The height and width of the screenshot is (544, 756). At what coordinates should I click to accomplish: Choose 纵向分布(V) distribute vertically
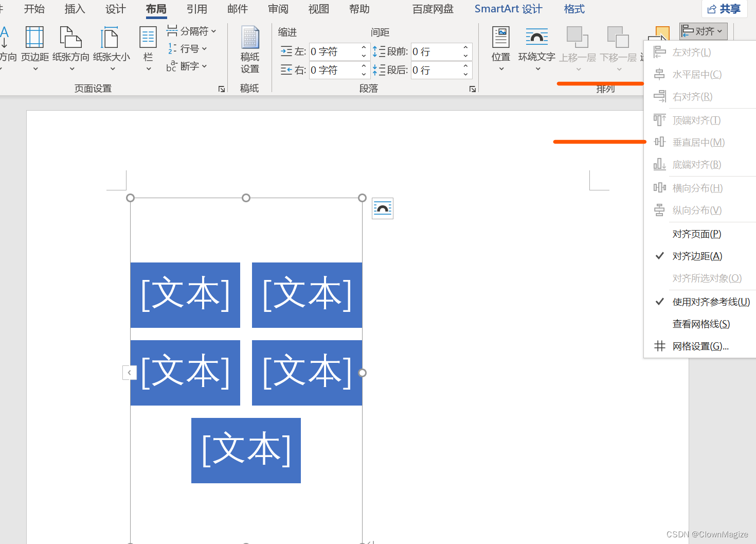click(700, 210)
